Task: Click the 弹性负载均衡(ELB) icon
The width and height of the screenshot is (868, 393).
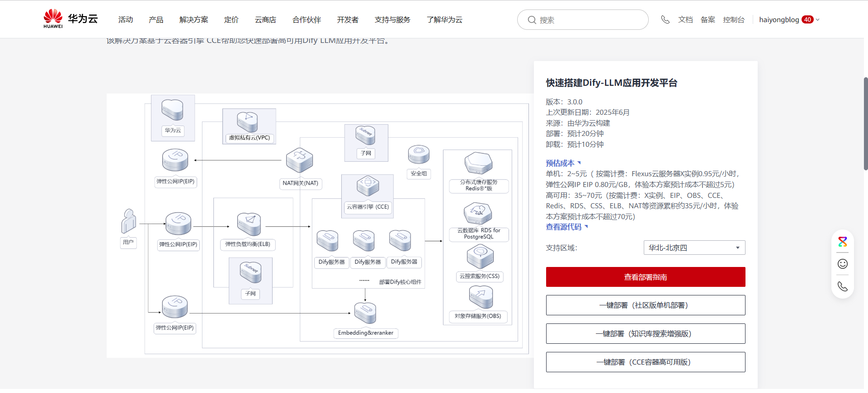Action: coord(249,224)
